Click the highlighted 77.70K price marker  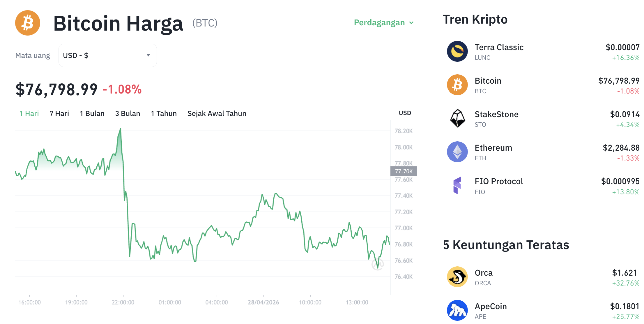(x=404, y=171)
